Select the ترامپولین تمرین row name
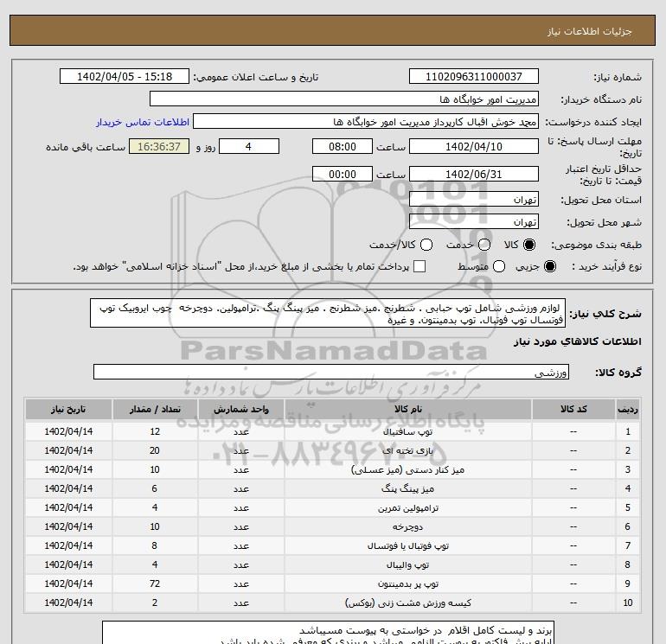 pyautogui.click(x=407, y=508)
